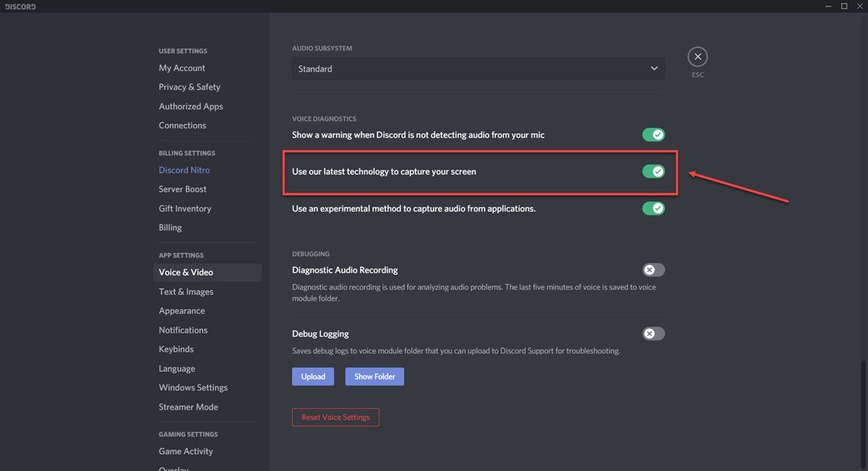This screenshot has width=868, height=471.
Task: Click the Discord logo in title bar
Action: pyautogui.click(x=20, y=7)
